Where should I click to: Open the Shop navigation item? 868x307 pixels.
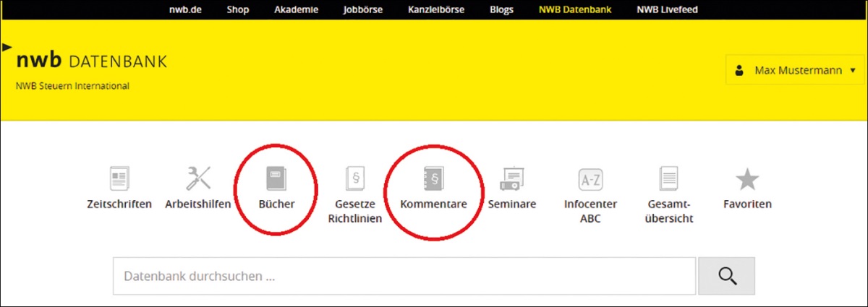coord(237,10)
